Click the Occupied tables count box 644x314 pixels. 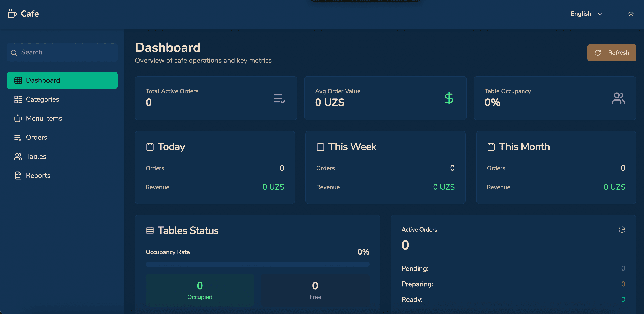coord(199,290)
